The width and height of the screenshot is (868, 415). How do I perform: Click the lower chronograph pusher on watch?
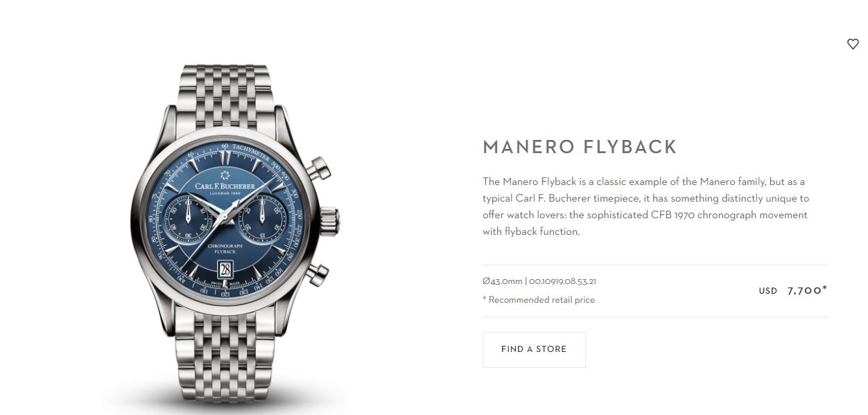click(318, 272)
